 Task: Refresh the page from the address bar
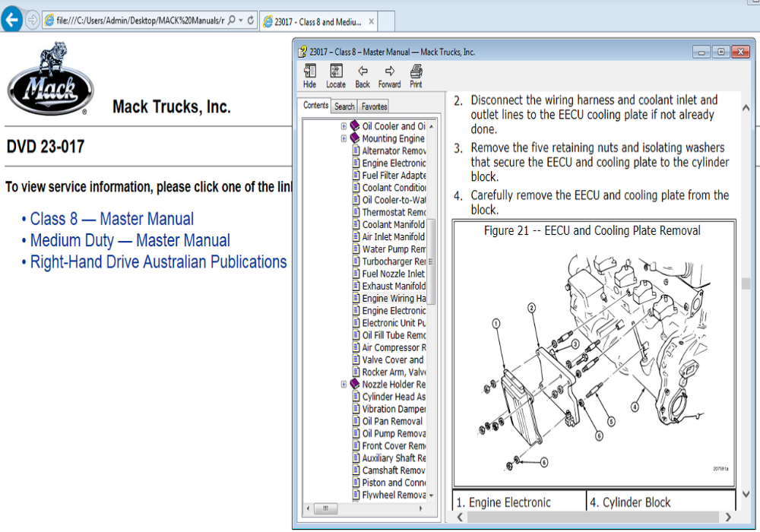(x=251, y=21)
